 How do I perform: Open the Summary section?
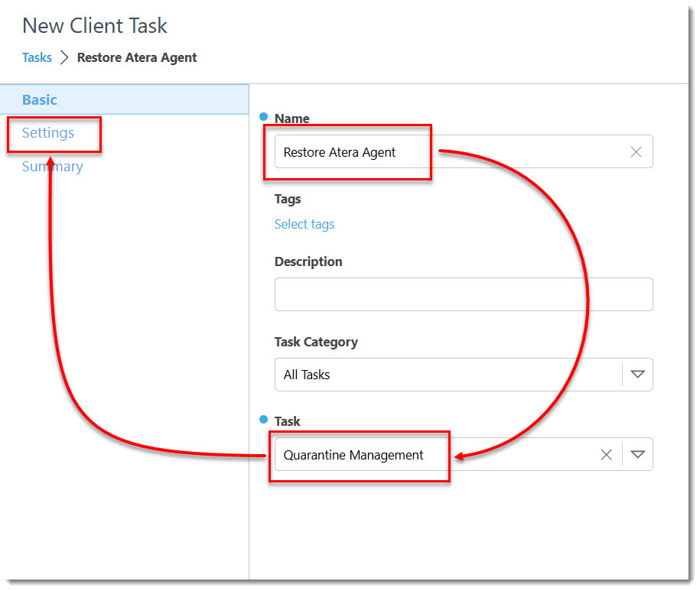52,167
